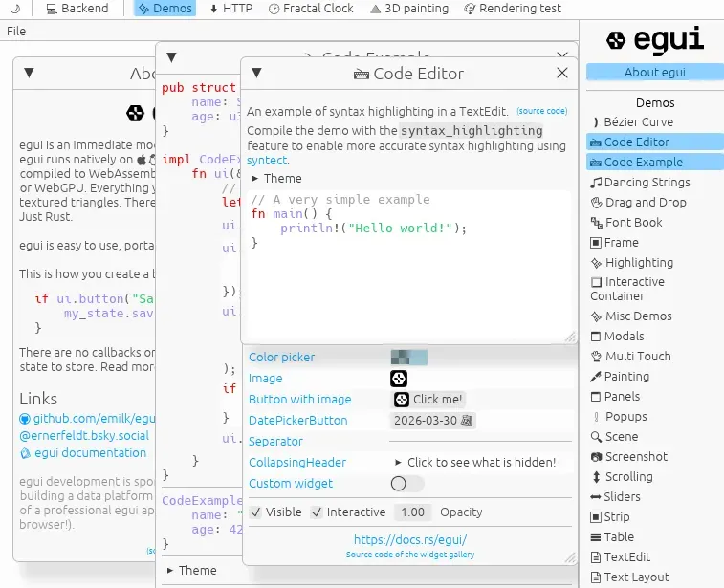Uncheck the Interactive checkbox

pyautogui.click(x=318, y=512)
